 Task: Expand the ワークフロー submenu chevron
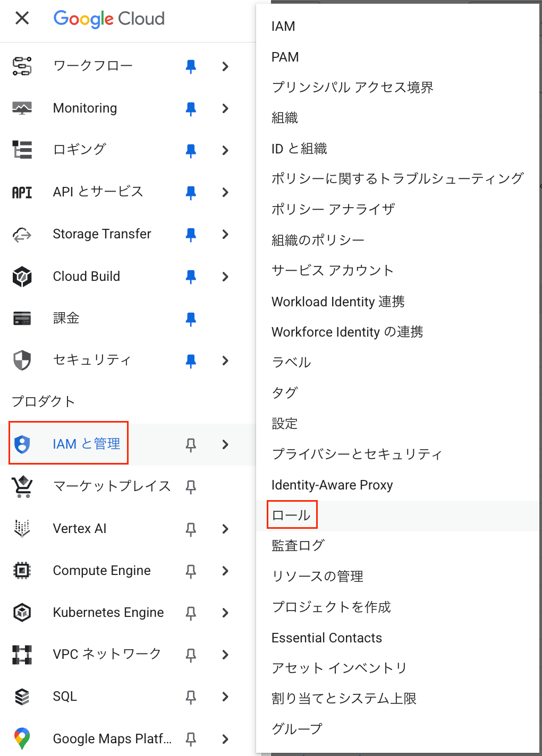coord(225,66)
